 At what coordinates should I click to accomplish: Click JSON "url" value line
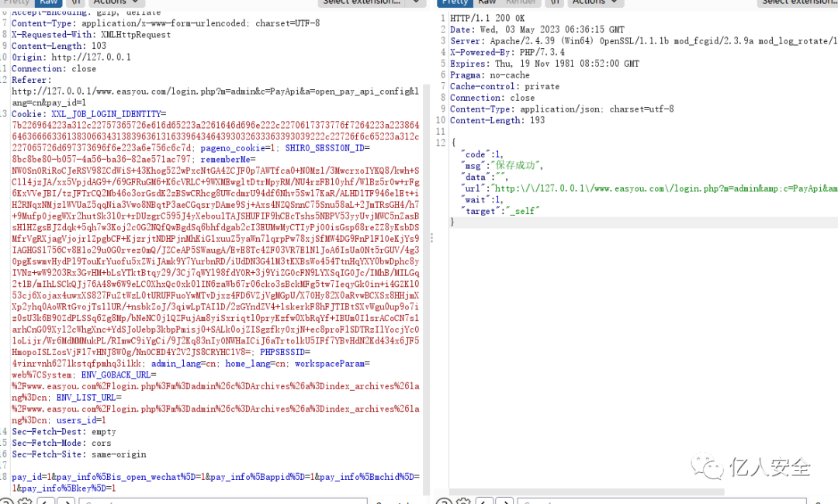click(x=649, y=188)
